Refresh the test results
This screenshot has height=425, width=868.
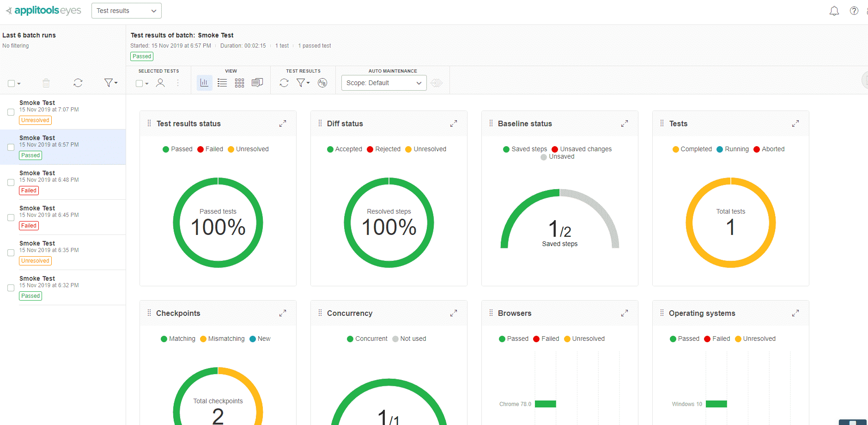pos(284,83)
